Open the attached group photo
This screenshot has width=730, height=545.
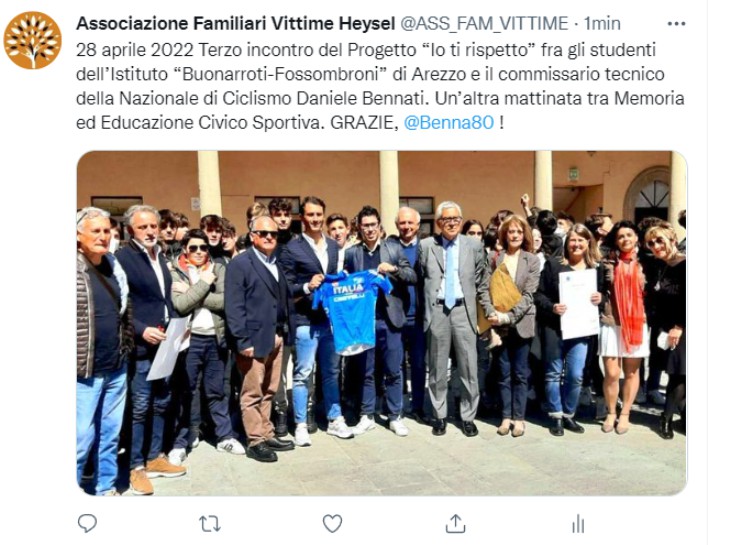point(382,323)
